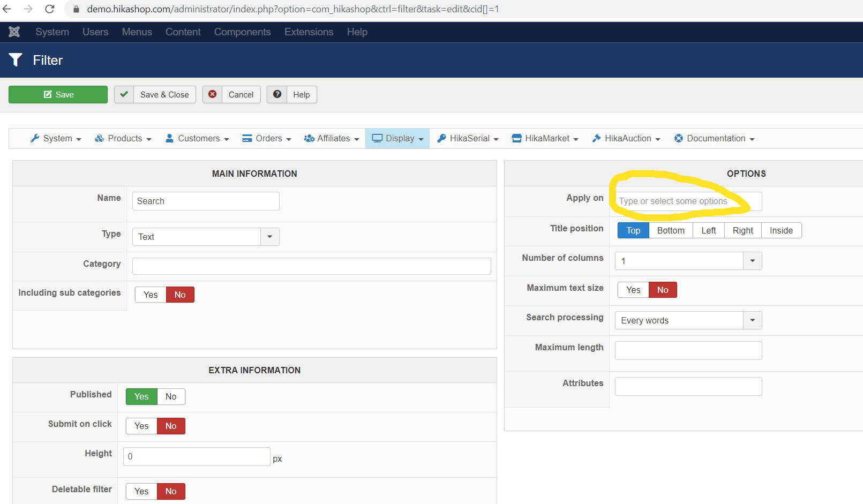The image size is (863, 504).
Task: Click the Save & Close button
Action: pyautogui.click(x=155, y=94)
